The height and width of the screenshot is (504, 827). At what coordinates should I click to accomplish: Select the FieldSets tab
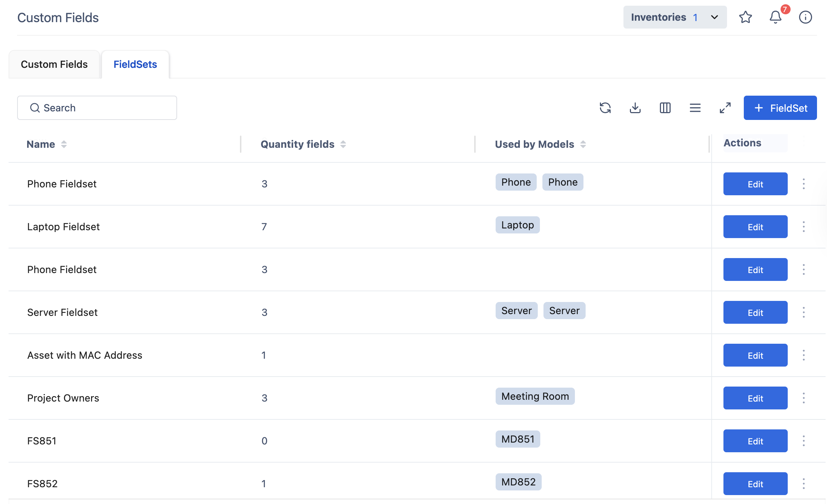click(x=135, y=64)
